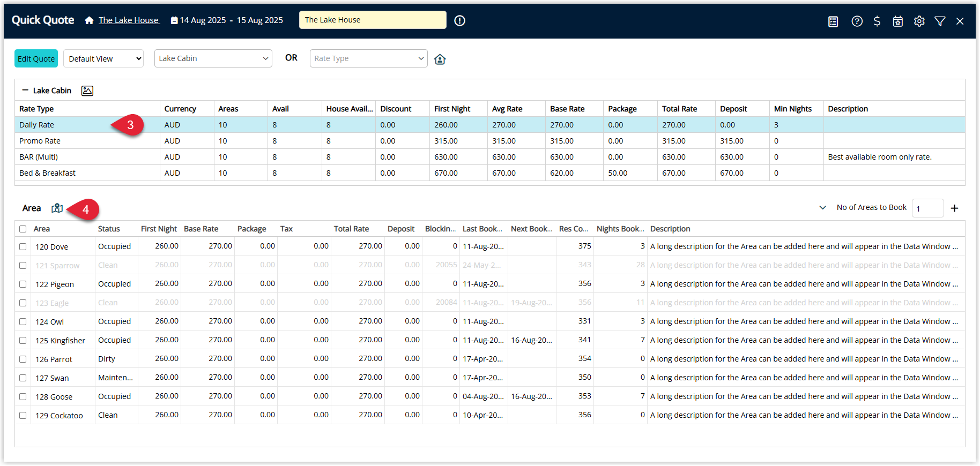The width and height of the screenshot is (980, 466).
Task: Check the 127 Swan checkbox
Action: (23, 378)
